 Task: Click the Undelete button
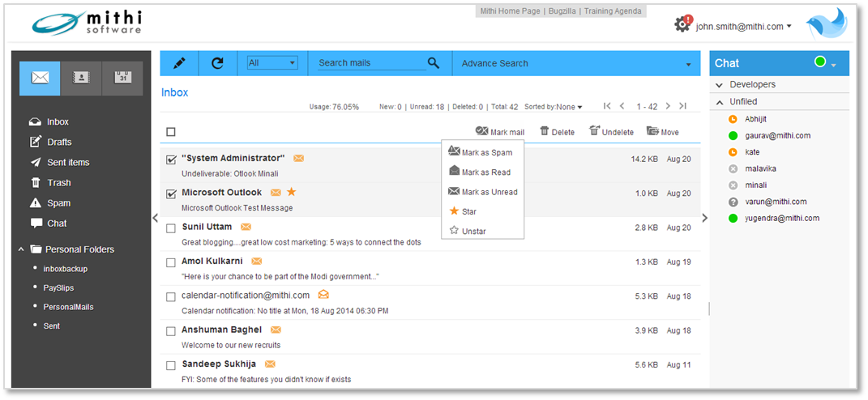[611, 132]
